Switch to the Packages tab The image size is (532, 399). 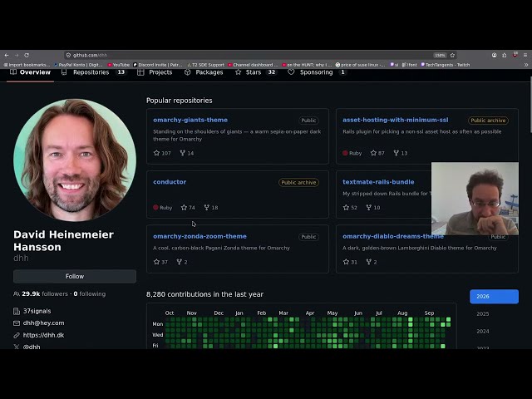click(204, 72)
